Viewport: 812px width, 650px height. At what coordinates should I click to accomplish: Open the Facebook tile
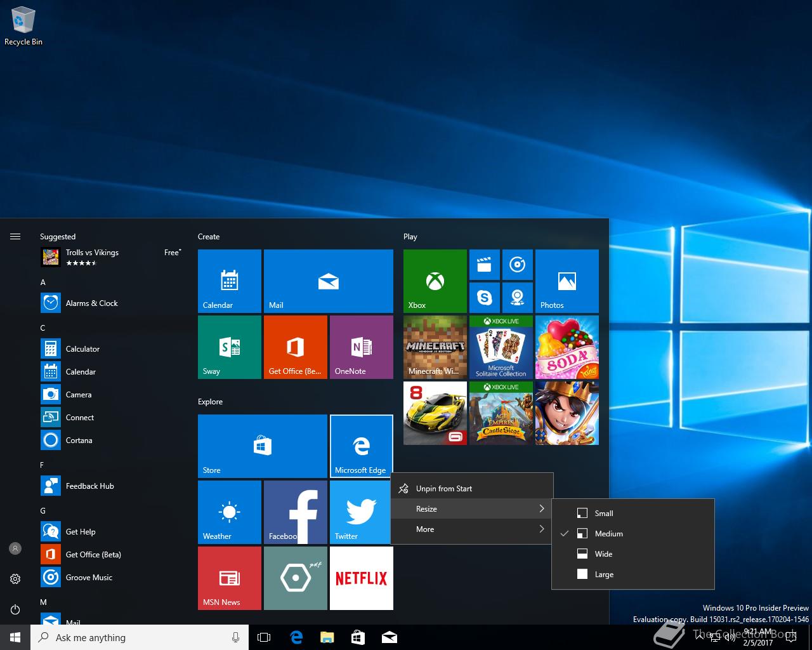pos(296,512)
